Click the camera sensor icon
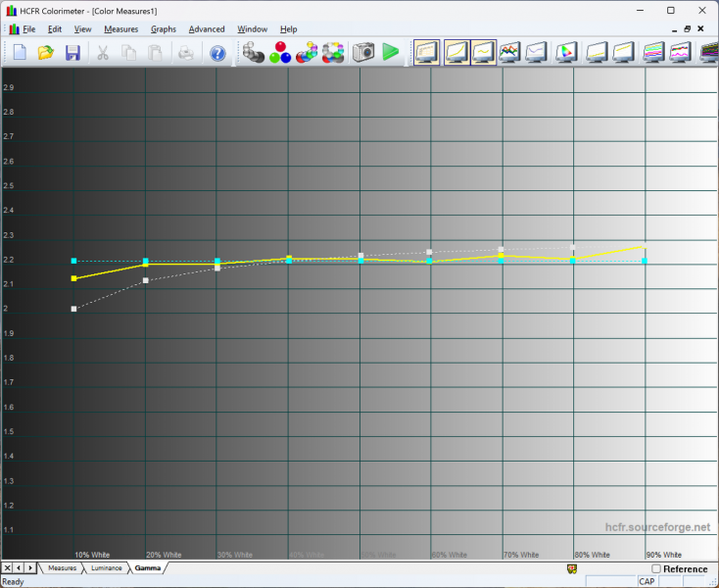 [363, 53]
